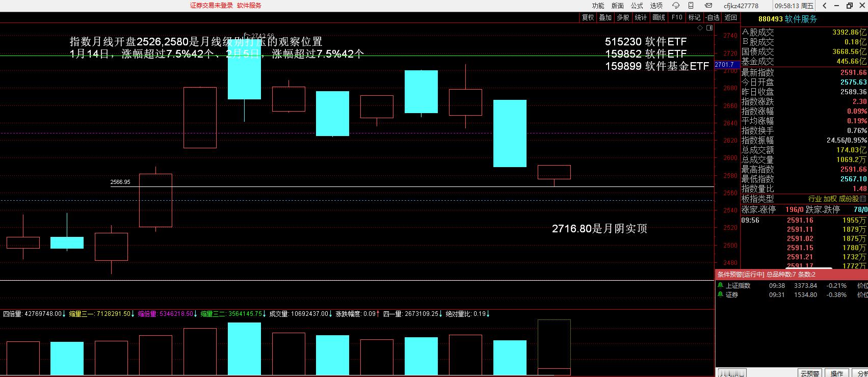Image resolution: width=868 pixels, height=377 pixels.
Task: Click the 多股 multi-stock toolbar button
Action: [623, 17]
